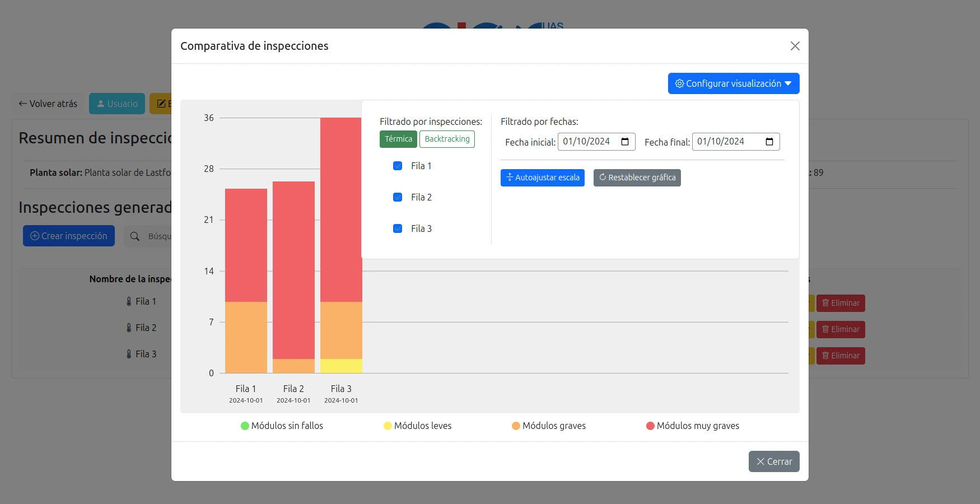Click the Autoajustar escala button
Image resolution: width=980 pixels, height=504 pixels.
(543, 178)
